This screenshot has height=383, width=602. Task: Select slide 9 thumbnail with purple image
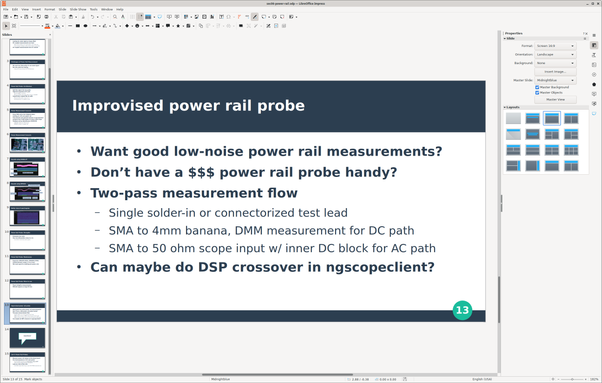point(27,216)
